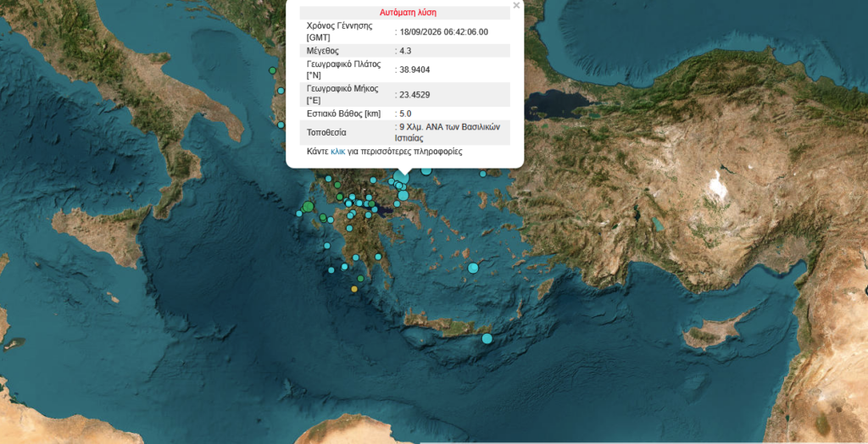Select the large cyan marker over central Evia

pyautogui.click(x=403, y=195)
